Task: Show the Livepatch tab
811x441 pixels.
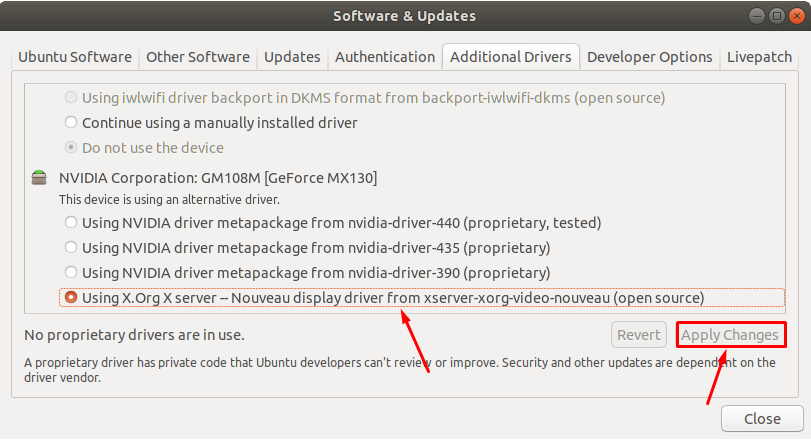Action: [760, 57]
